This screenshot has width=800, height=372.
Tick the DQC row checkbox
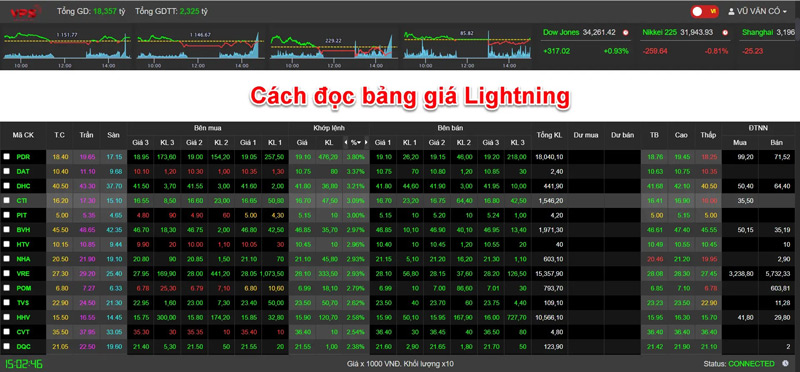pos(7,346)
